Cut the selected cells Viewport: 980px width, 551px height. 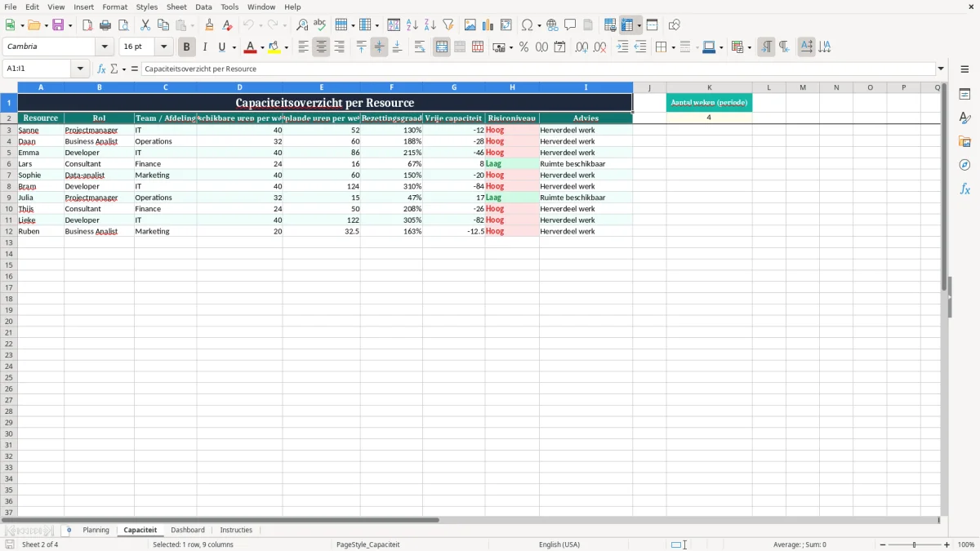pyautogui.click(x=145, y=25)
